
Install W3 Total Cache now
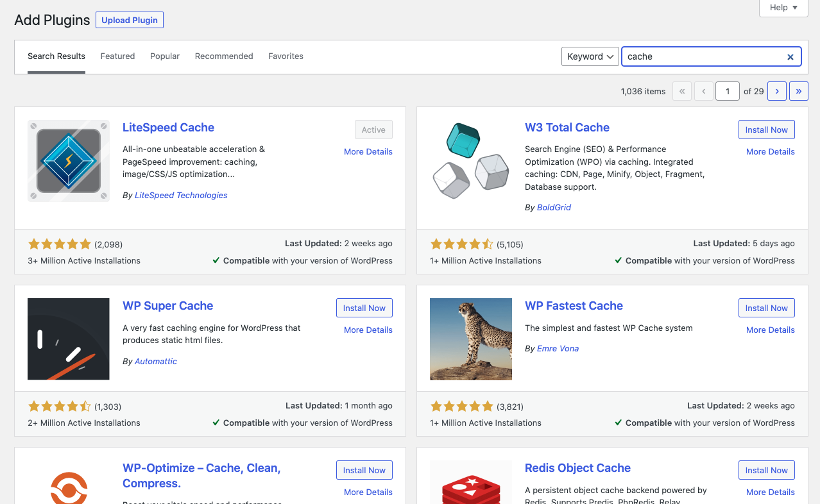point(767,130)
